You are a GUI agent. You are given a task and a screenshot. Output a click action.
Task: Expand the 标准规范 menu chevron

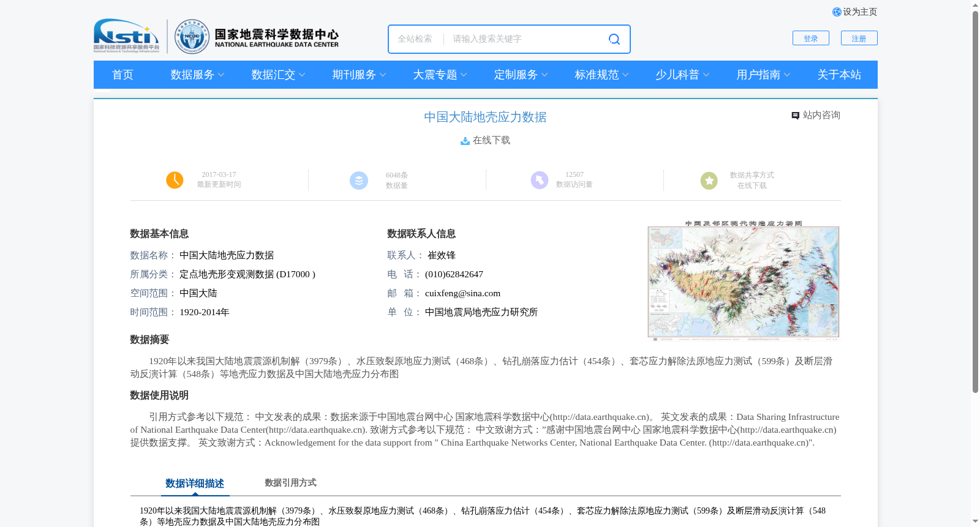625,75
